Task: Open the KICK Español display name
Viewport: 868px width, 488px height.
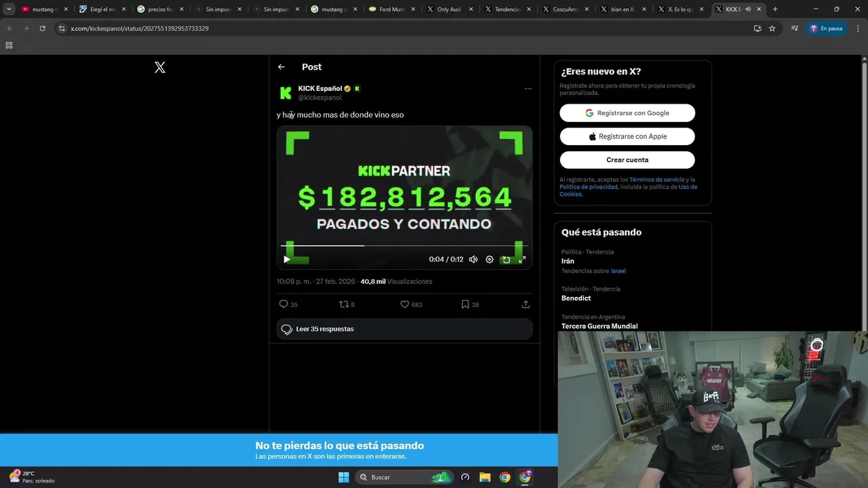Action: pos(320,88)
